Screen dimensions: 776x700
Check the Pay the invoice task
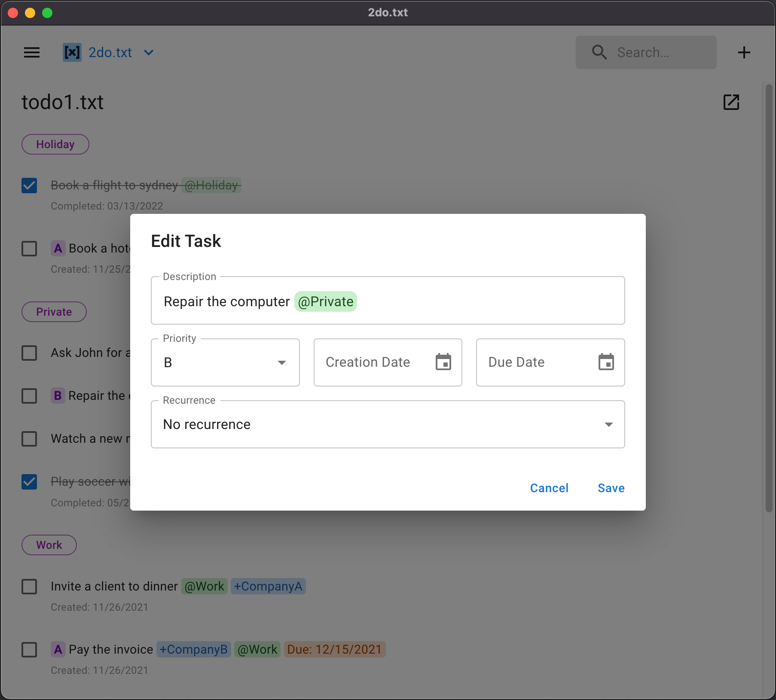coord(29,650)
